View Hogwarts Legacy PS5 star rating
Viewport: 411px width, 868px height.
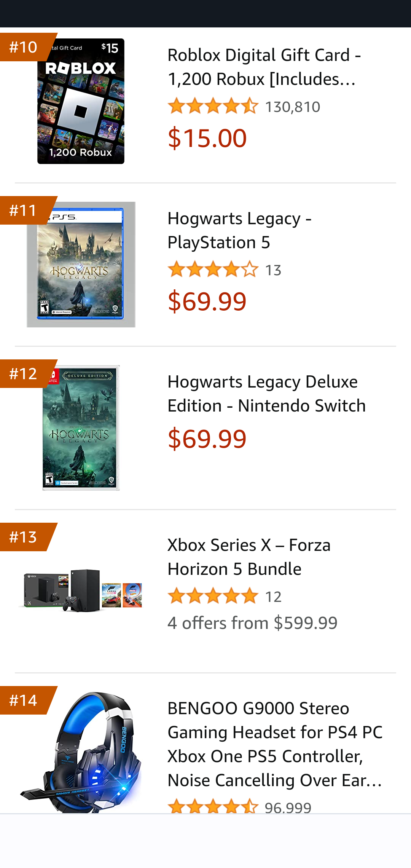(213, 270)
